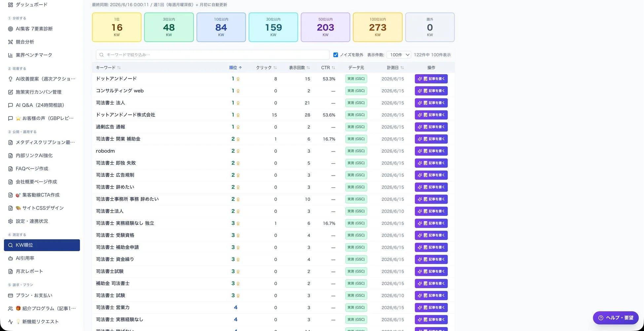The width and height of the screenshot is (644, 331).
Task: Sort by the クリック column header
Action: [x=267, y=68]
